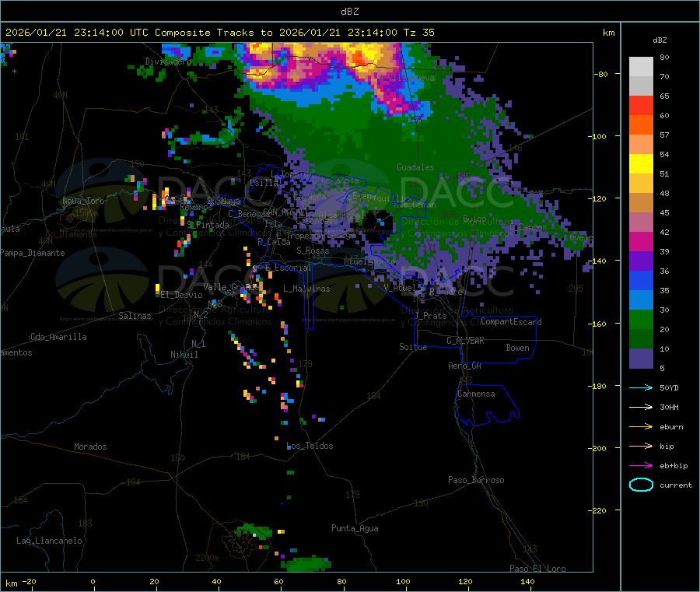Screen dimensions: 700x592
Task: Click the bright yellow 51–54 dBZ swatch
Action: pyautogui.click(x=641, y=164)
